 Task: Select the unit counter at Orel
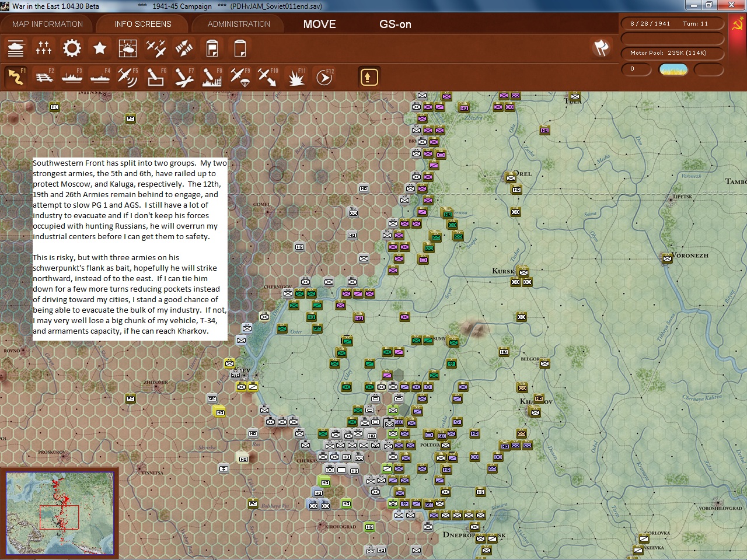[x=511, y=177]
